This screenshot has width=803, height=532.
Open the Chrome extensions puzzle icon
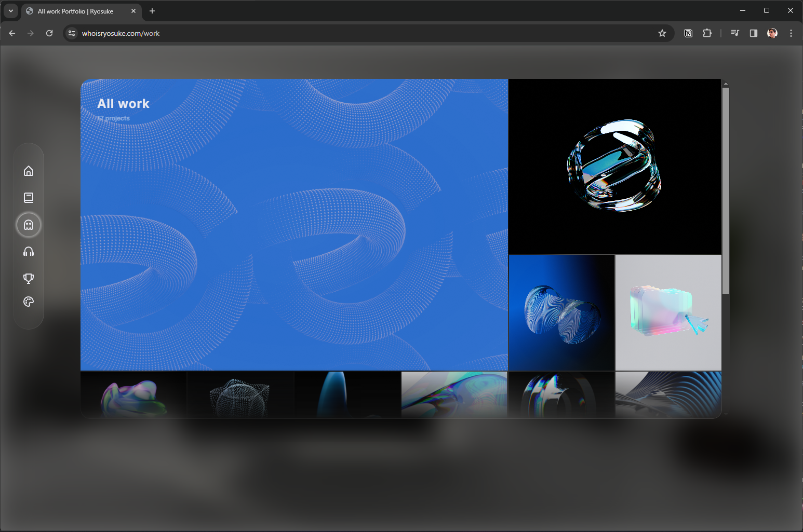(707, 33)
